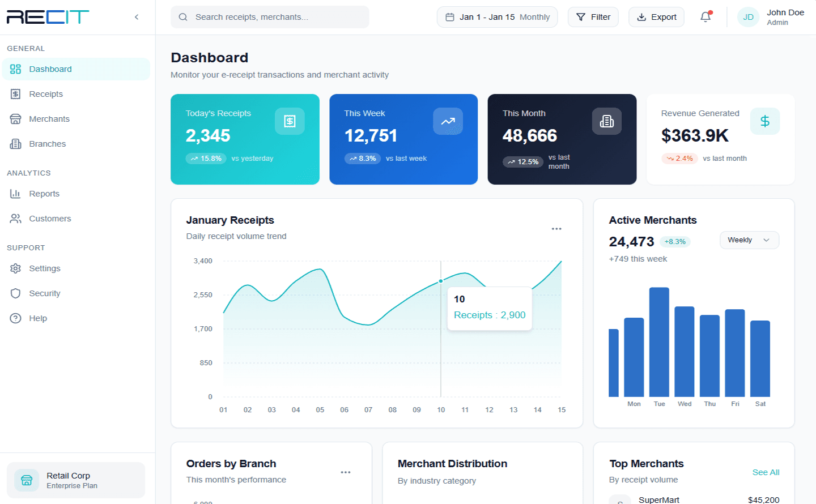Screen dimensions: 816x504
Task: Click the Help icon in the sidebar
Action: [x=15, y=318]
